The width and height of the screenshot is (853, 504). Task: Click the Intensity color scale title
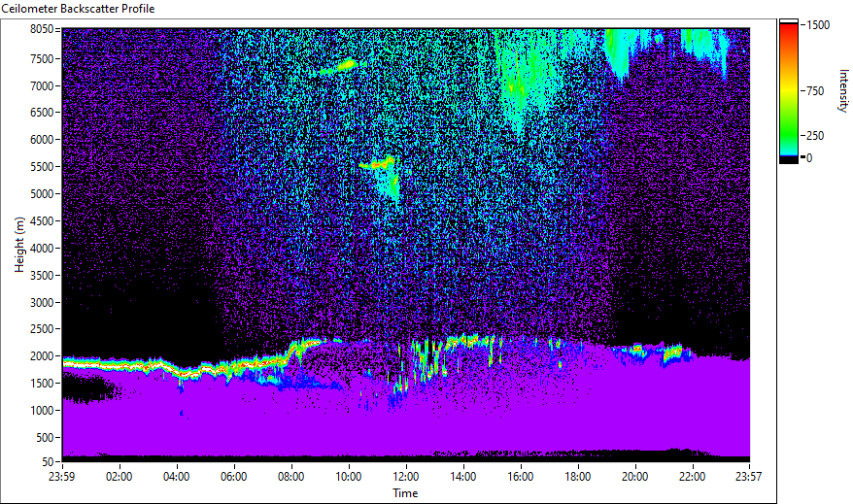click(843, 90)
